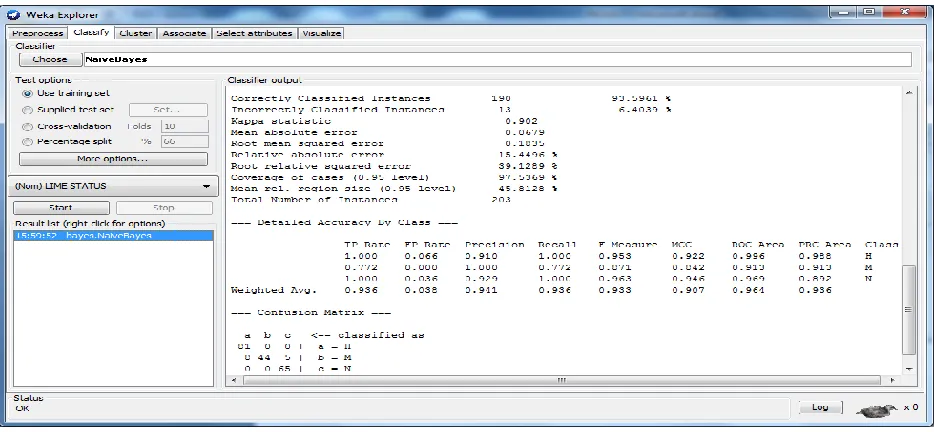The image size is (934, 432).
Task: Open the (Nom) LIME STATUS class dropdown
Action: 113,187
